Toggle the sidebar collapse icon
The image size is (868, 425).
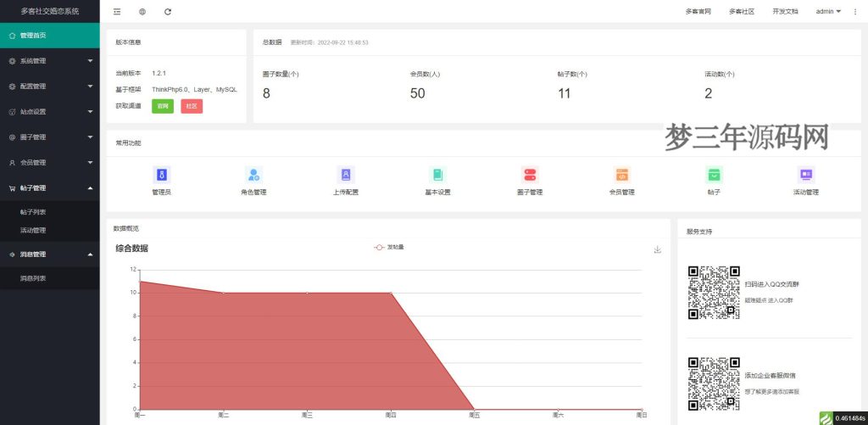tap(117, 12)
